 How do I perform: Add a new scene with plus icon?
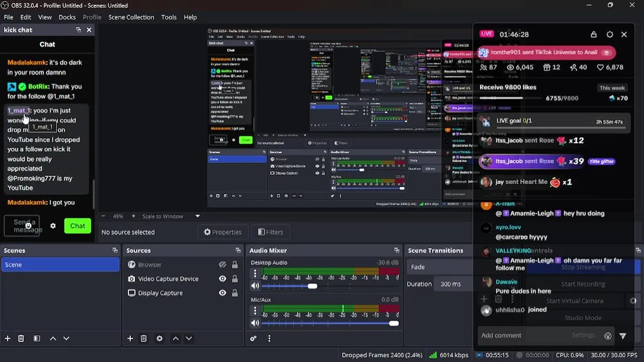coord(8,338)
